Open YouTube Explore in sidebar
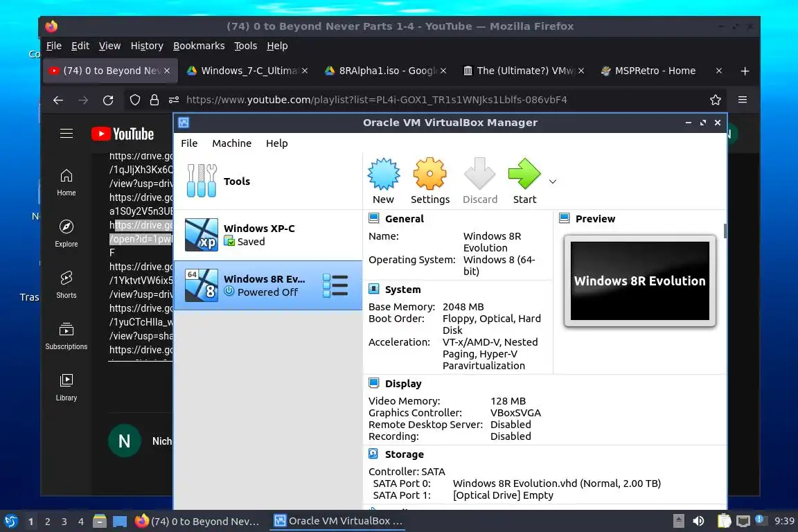This screenshot has height=532, width=798. click(x=66, y=233)
